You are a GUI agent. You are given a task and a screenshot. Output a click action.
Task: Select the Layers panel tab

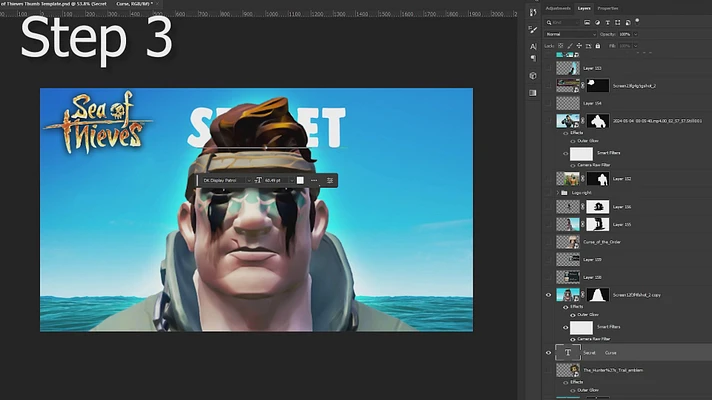[583, 8]
